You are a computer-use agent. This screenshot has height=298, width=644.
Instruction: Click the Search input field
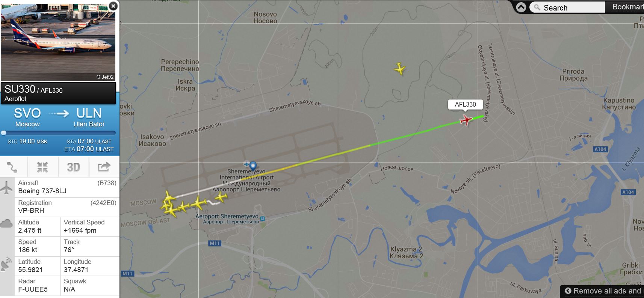coord(567,8)
